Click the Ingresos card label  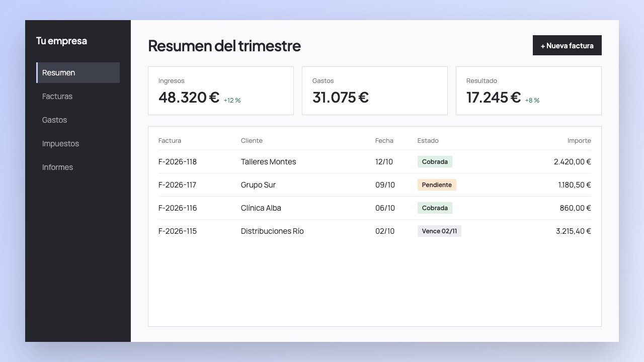[172, 80]
